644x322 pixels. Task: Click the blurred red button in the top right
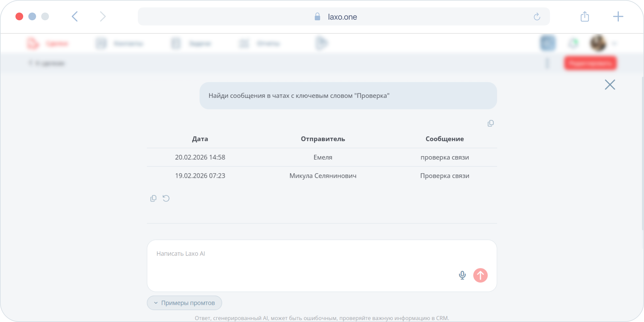[590, 63]
